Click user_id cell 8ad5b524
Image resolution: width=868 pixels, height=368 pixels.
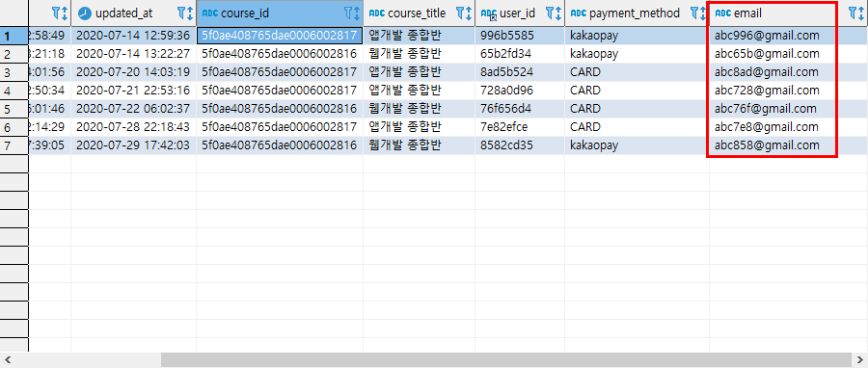coord(520,72)
